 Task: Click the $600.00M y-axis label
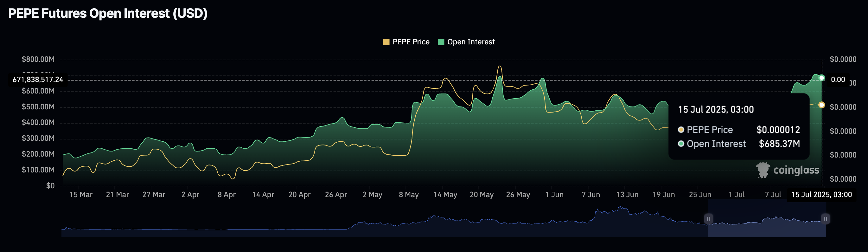tap(38, 91)
